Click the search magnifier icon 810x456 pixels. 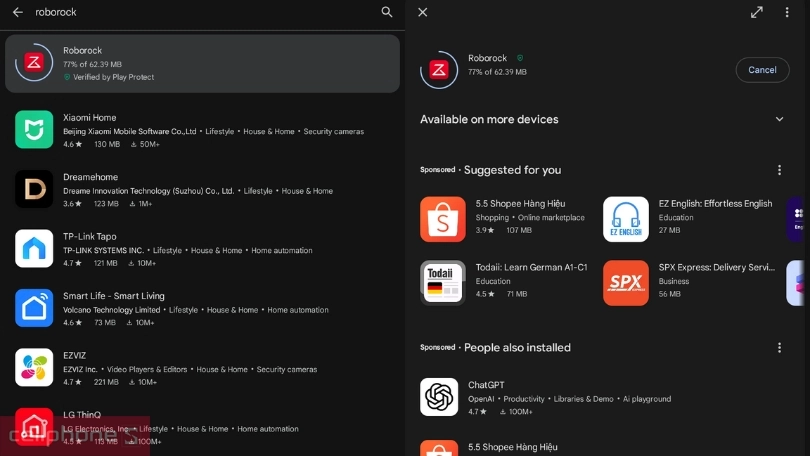[387, 12]
